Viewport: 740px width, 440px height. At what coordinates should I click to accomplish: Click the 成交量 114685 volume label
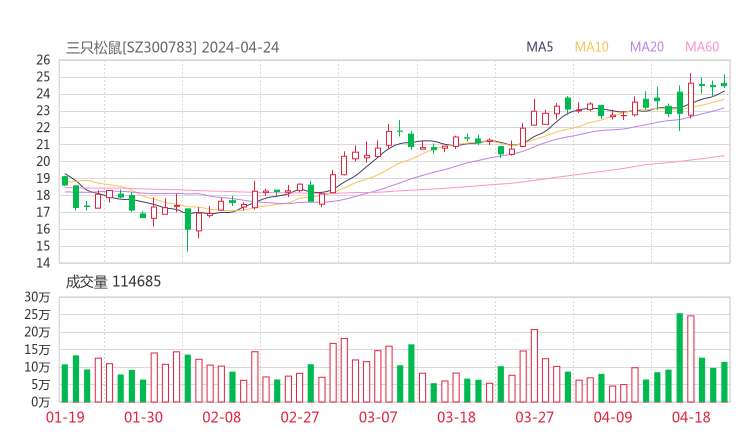pyautogui.click(x=112, y=282)
